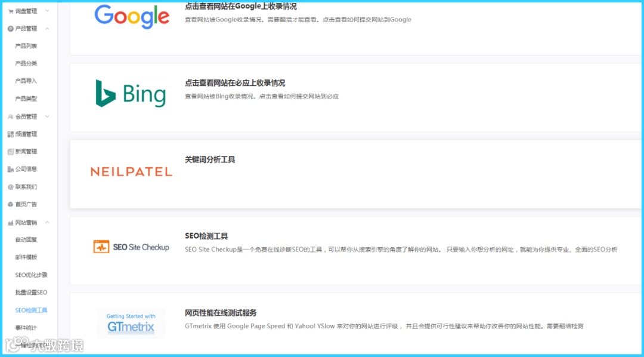Select 产品类型 in sidebar
Image resolution: width=644 pixels, height=357 pixels.
pyautogui.click(x=26, y=99)
